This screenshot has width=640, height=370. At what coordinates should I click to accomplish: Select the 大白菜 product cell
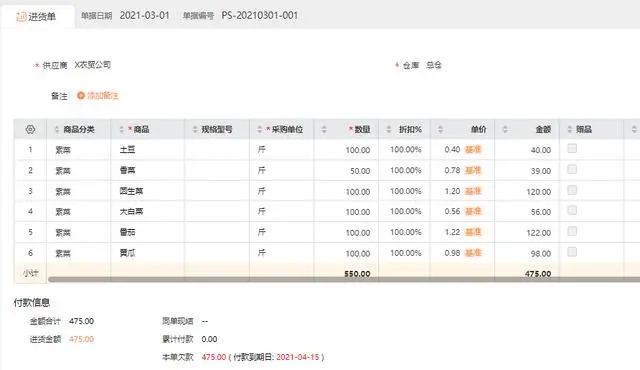tap(147, 211)
